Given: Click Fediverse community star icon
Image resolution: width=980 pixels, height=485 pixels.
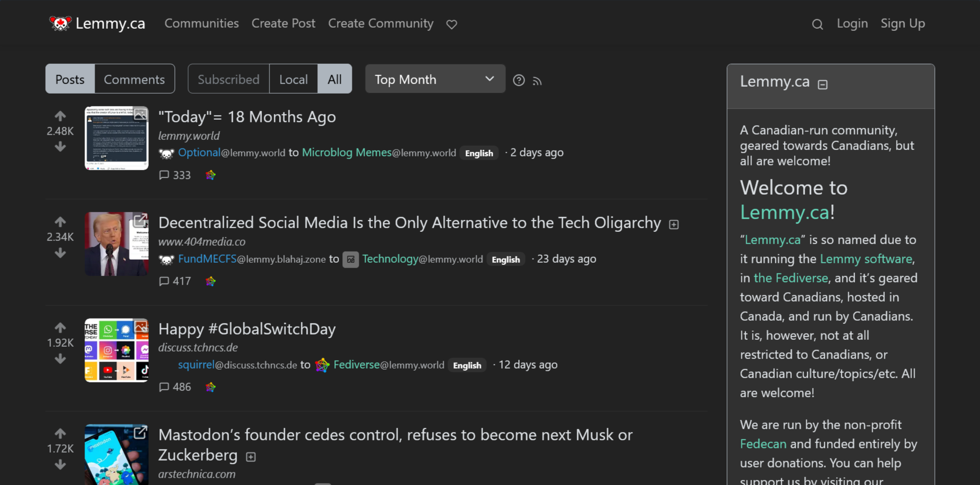Looking at the screenshot, I should [x=322, y=365].
